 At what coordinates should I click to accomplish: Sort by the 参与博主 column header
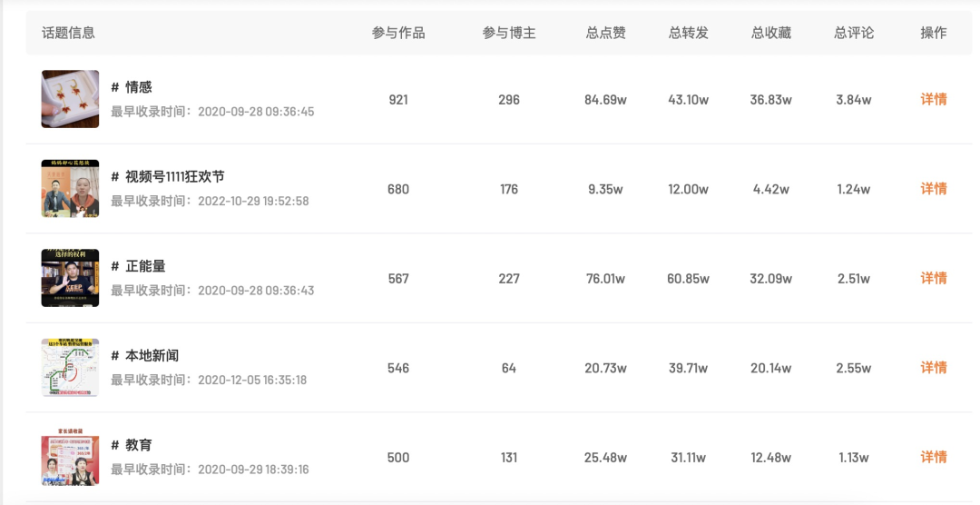[509, 33]
